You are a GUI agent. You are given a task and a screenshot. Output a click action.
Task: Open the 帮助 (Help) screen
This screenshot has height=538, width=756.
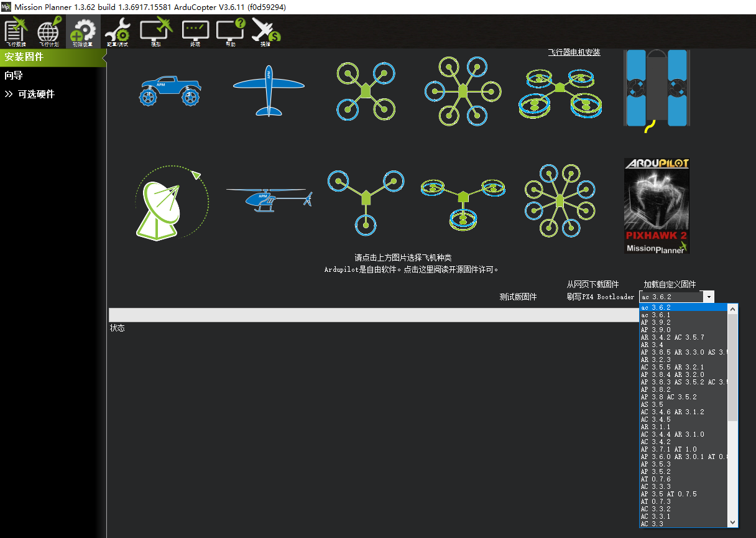point(229,31)
